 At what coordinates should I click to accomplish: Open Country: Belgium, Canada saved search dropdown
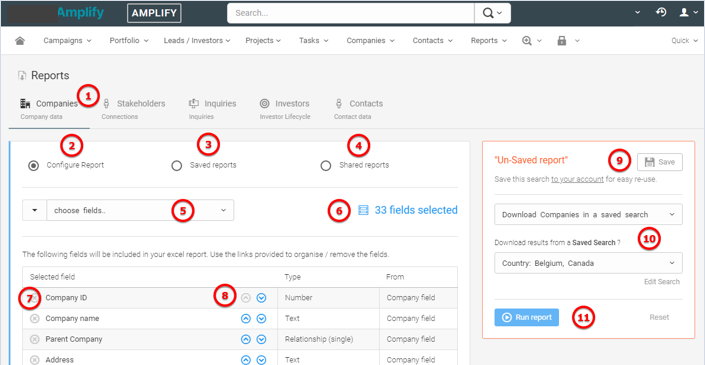click(x=588, y=263)
